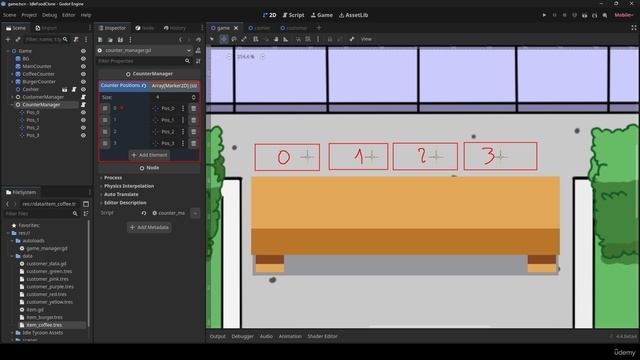Open the Script property dropdown arrow

pos(195,213)
